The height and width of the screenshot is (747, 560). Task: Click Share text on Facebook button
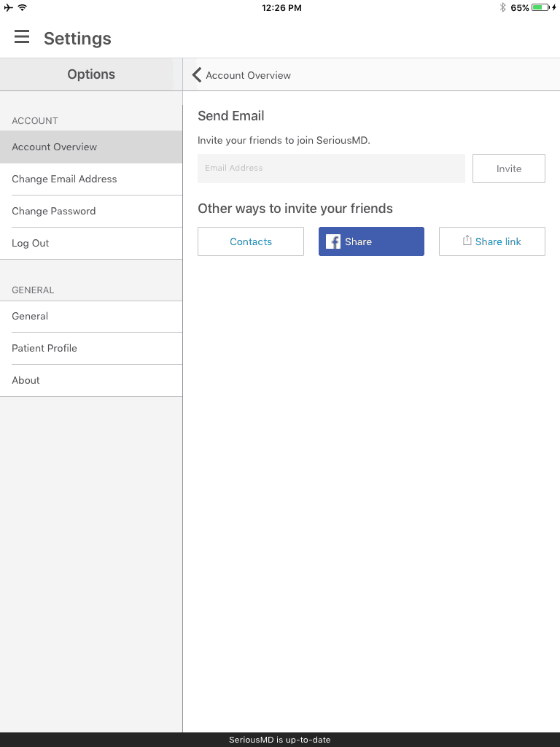click(358, 241)
